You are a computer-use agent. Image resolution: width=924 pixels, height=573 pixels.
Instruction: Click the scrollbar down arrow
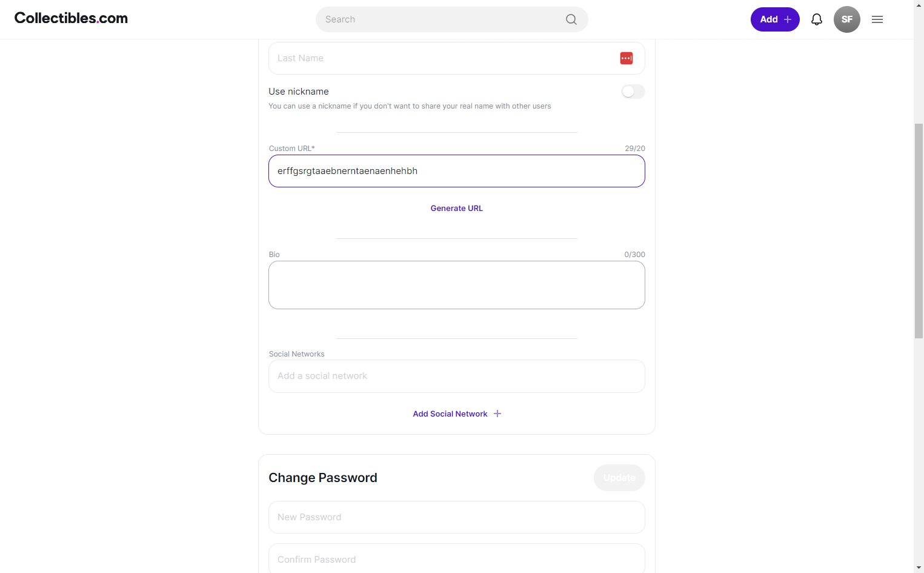919,568
